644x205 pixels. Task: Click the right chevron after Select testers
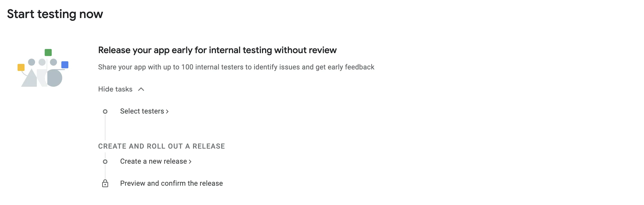pos(167,112)
